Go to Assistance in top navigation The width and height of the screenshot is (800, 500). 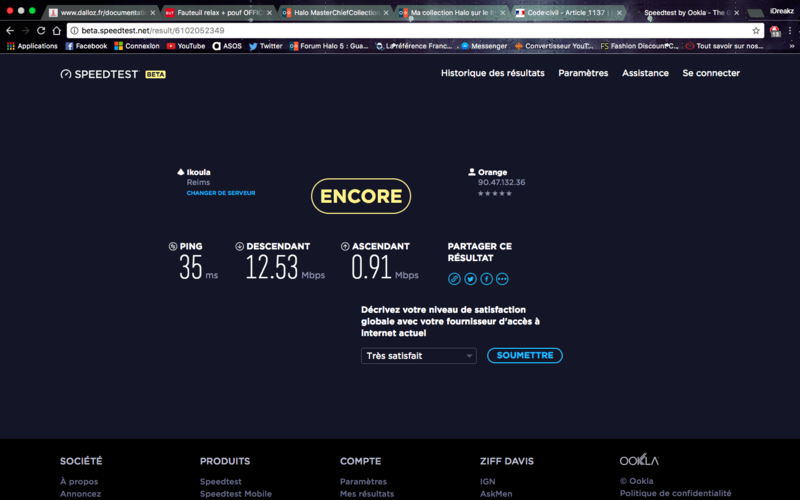645,73
